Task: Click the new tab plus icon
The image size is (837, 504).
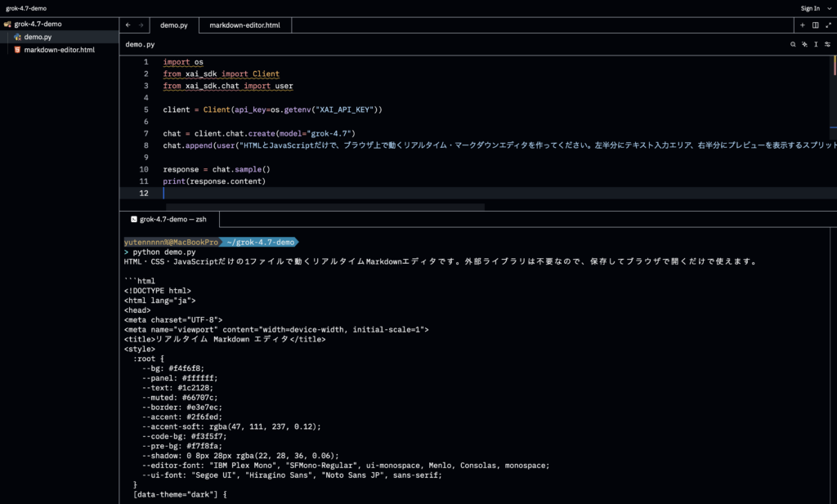Action: (x=803, y=25)
